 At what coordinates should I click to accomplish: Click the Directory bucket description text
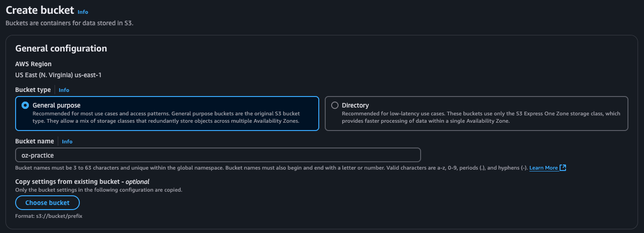(x=481, y=117)
